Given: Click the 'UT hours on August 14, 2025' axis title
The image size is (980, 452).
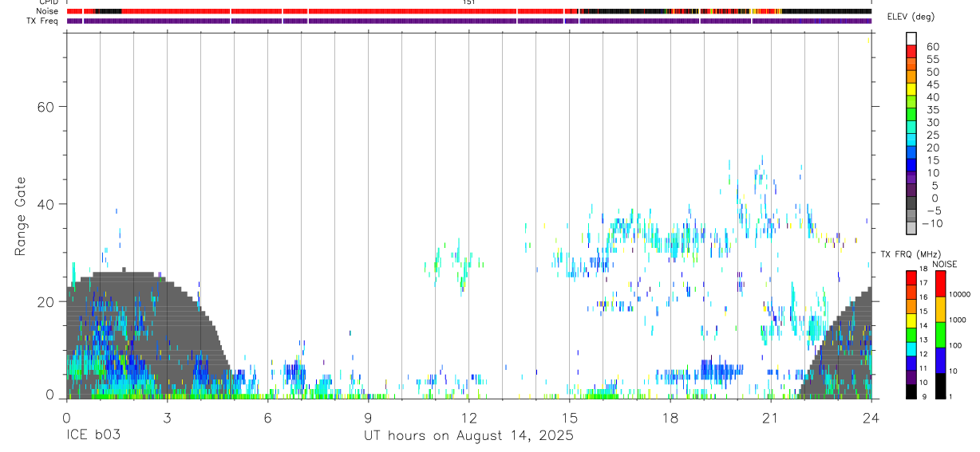Looking at the screenshot, I should 468,436.
